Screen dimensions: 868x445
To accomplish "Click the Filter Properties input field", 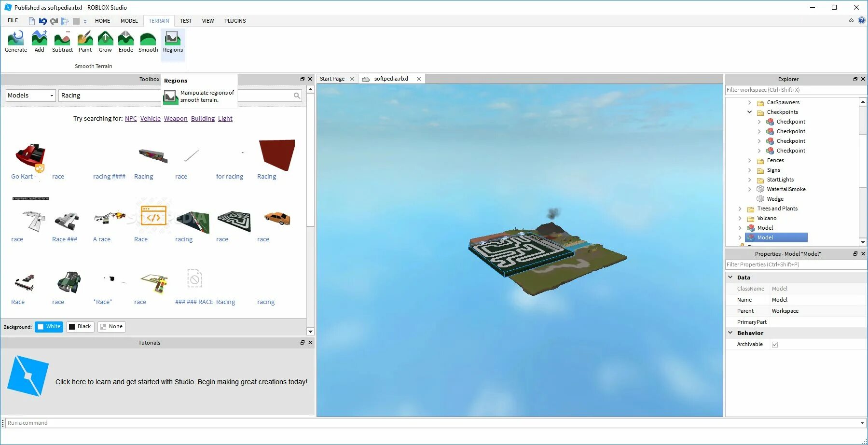I will coord(796,264).
